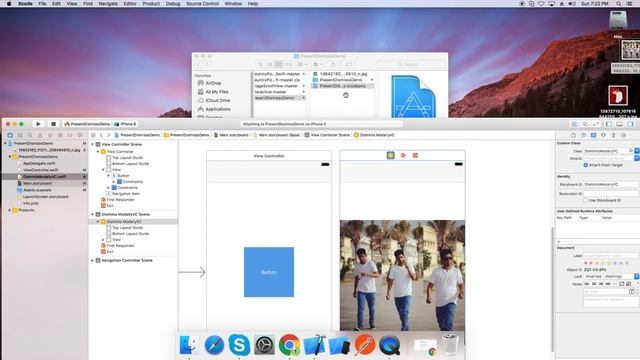Open Skype from the Dock
Image resolution: width=640 pixels, height=360 pixels.
click(x=239, y=345)
